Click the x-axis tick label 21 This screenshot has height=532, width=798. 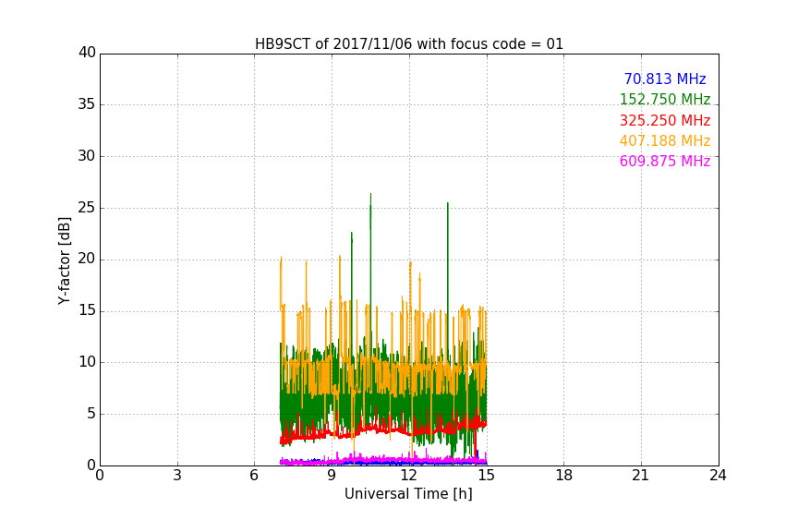click(x=641, y=476)
